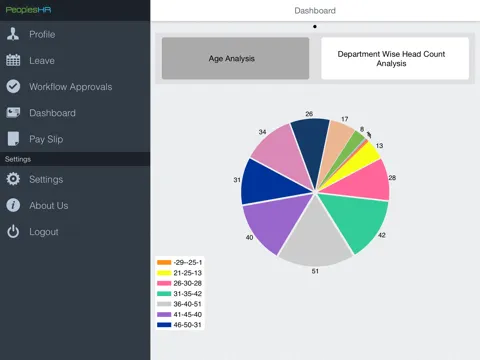Click the Dashboard title in header

click(x=315, y=11)
